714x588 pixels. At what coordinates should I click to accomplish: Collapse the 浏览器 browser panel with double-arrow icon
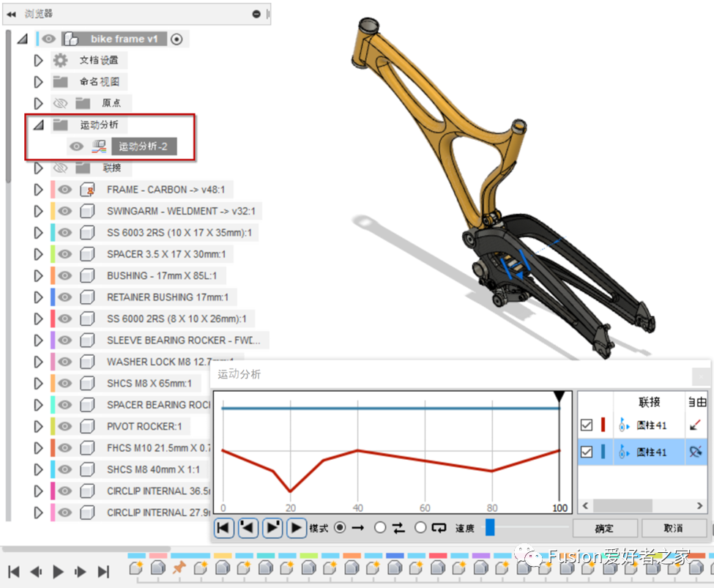[x=11, y=14]
